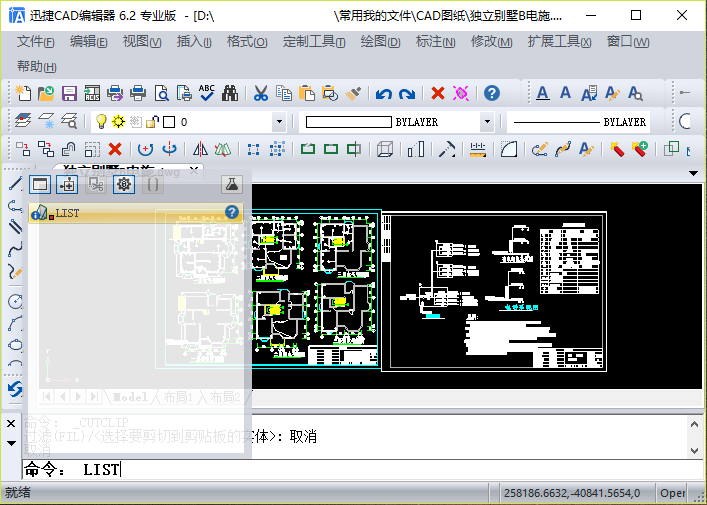Viewport: 707px width, 505px height.
Task: Open the 文件(F) menu
Action: pyautogui.click(x=36, y=42)
